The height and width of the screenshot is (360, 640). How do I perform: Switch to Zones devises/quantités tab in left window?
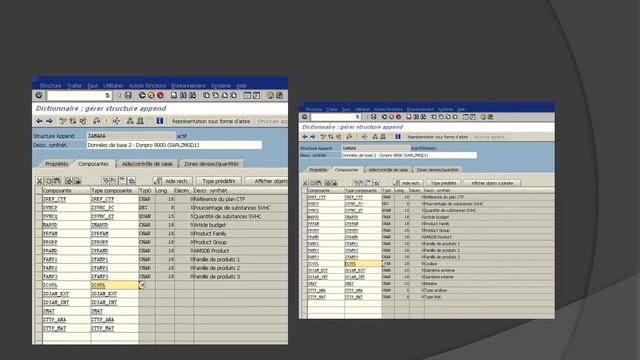(211, 164)
